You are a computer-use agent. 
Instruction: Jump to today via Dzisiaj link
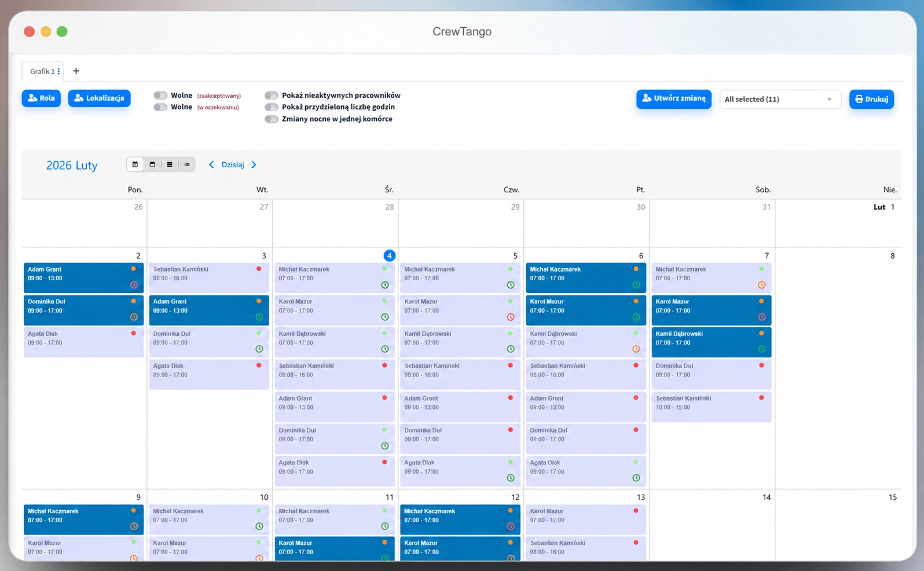233,164
